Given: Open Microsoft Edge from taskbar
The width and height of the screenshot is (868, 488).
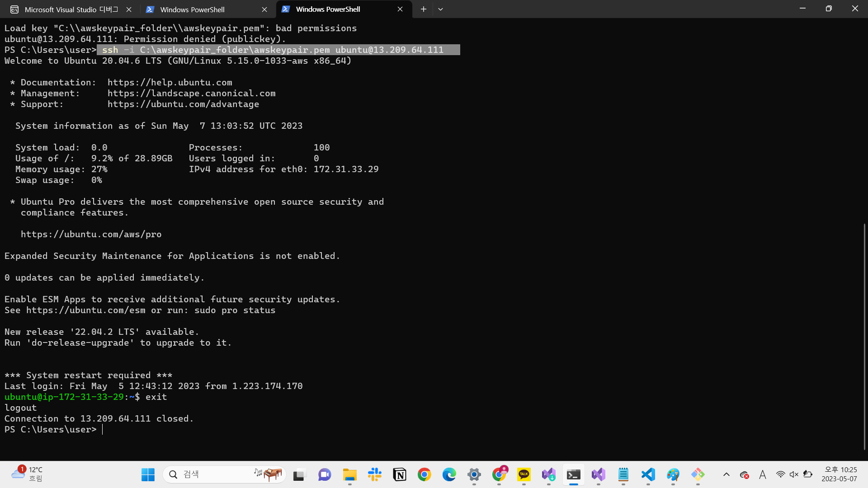Looking at the screenshot, I should (x=449, y=474).
